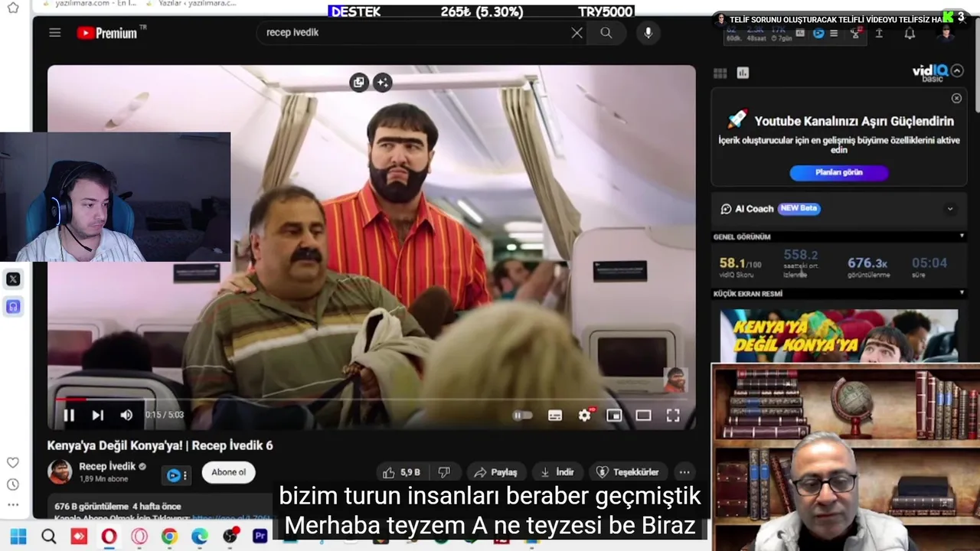The image size is (980, 551).
Task: Mute the video volume
Action: (x=127, y=415)
